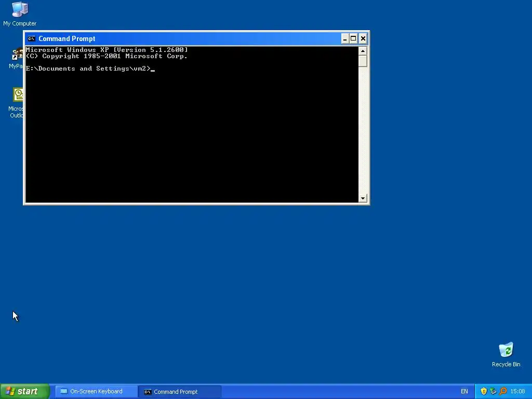Image resolution: width=532 pixels, height=399 pixels.
Task: Switch to On-Screen Keyboard taskbar button
Action: [x=96, y=392]
